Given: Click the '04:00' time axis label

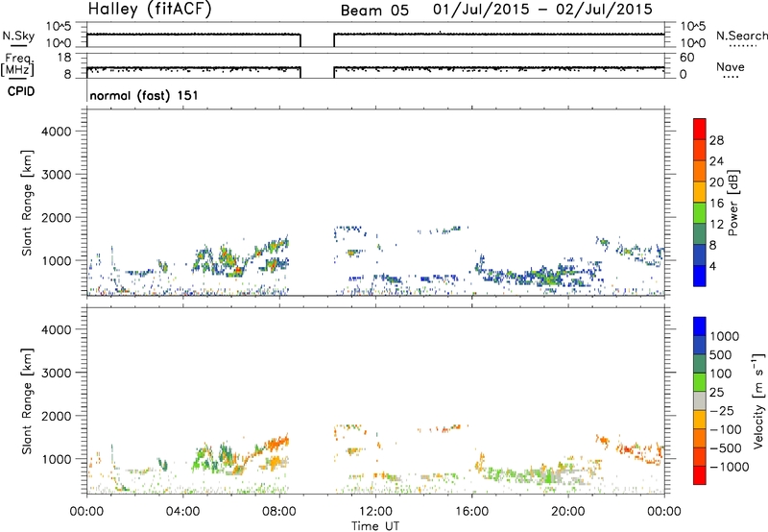Looking at the screenshot, I should tap(182, 512).
